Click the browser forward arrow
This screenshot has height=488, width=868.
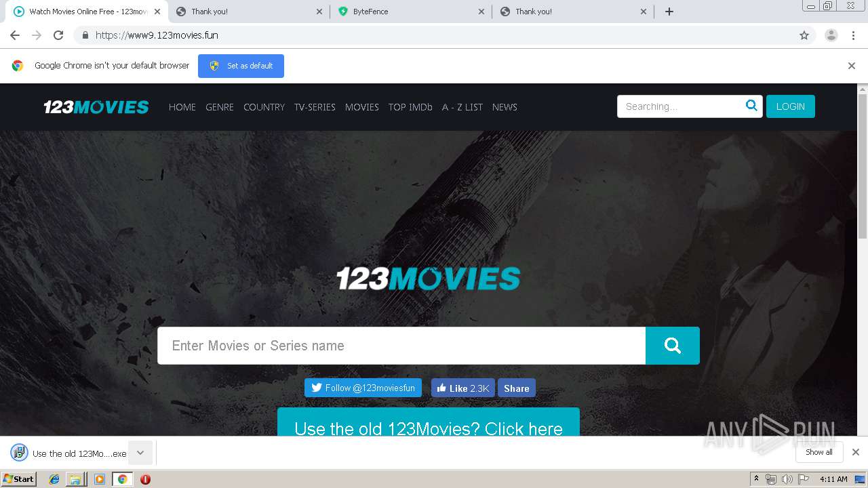click(37, 35)
